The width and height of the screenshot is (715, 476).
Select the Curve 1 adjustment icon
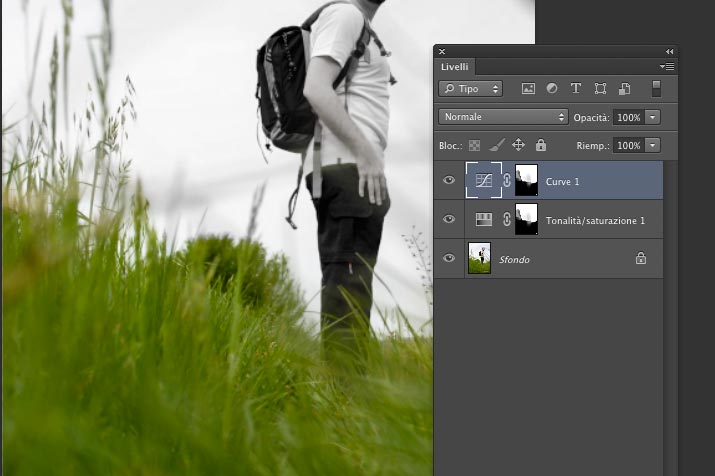[484, 180]
